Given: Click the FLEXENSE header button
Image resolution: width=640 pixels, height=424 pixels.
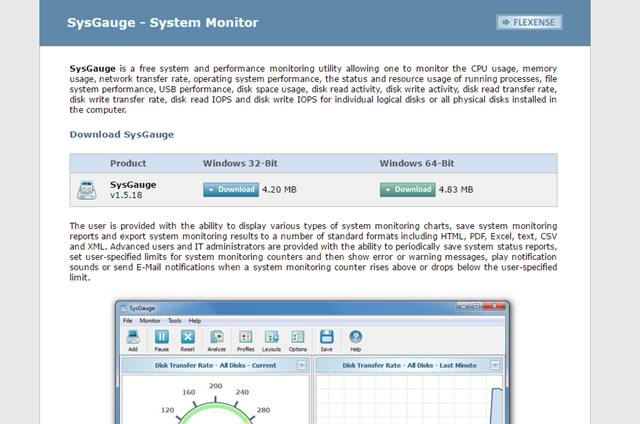Looking at the screenshot, I should [x=529, y=22].
